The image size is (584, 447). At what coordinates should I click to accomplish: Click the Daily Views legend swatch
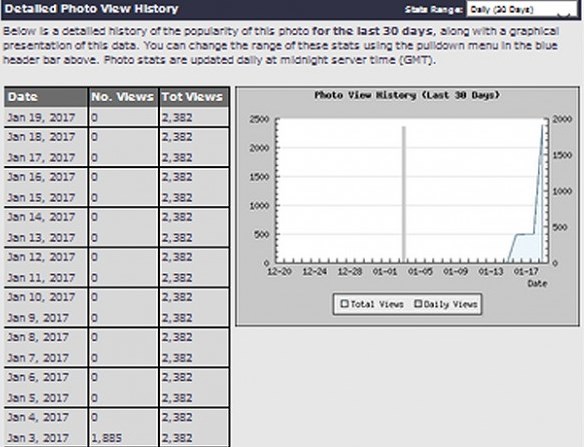pyautogui.click(x=418, y=304)
